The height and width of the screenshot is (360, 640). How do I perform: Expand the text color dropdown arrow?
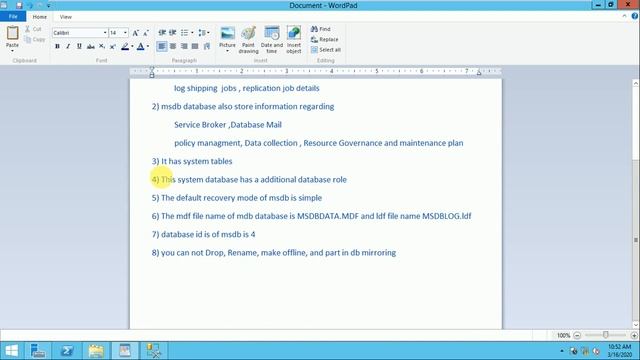point(148,47)
